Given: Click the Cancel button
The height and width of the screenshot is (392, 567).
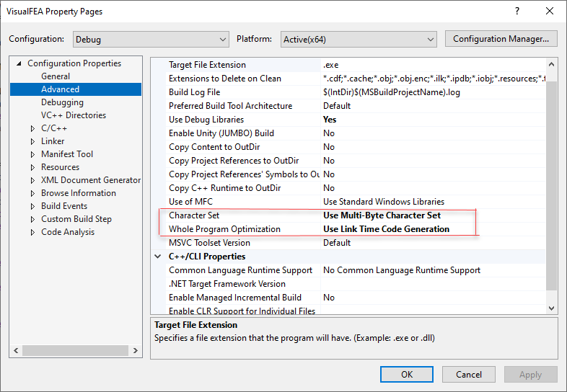Looking at the screenshot, I should point(468,374).
